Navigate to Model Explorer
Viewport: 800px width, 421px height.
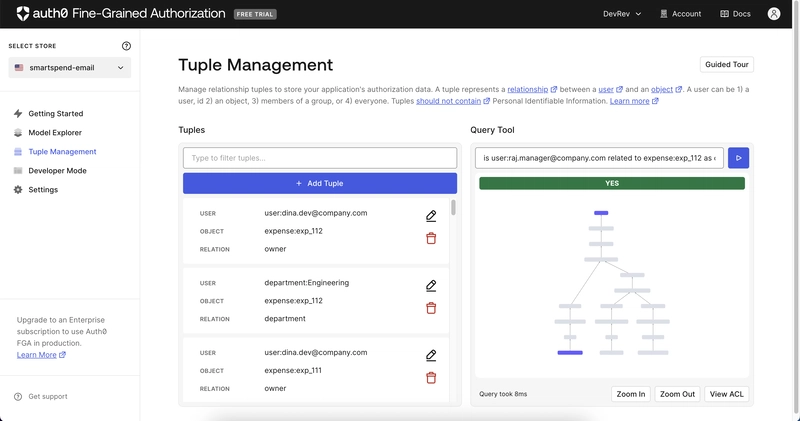pos(54,133)
